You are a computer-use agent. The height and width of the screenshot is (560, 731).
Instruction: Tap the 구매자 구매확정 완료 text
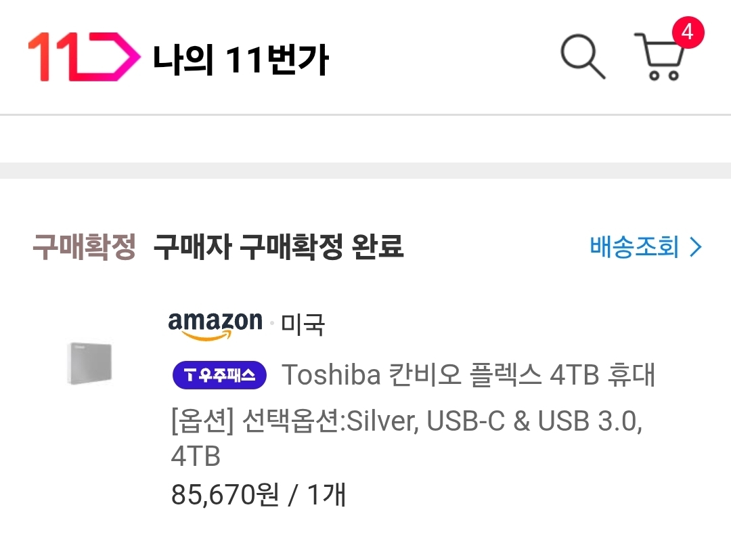pyautogui.click(x=278, y=248)
